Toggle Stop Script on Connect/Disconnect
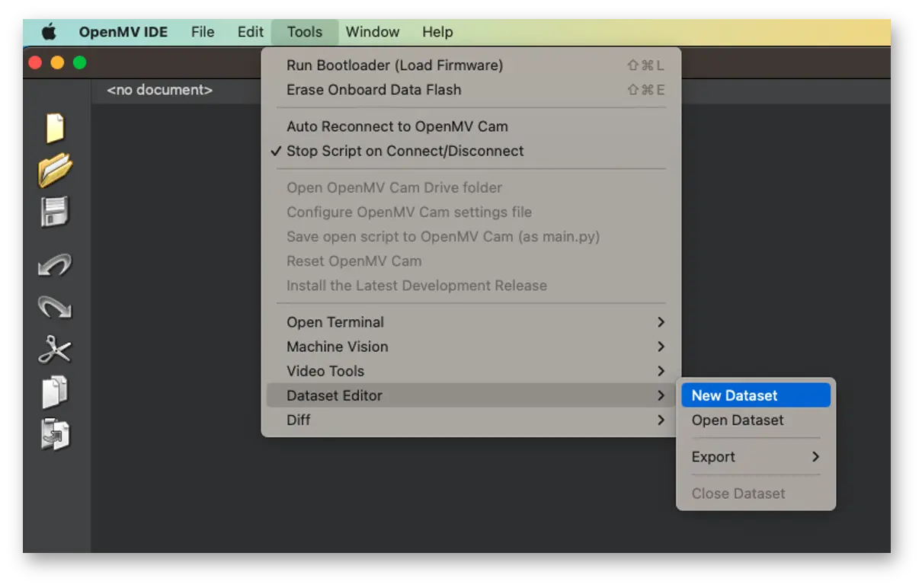Image resolution: width=922 pixels, height=588 pixels. [405, 151]
